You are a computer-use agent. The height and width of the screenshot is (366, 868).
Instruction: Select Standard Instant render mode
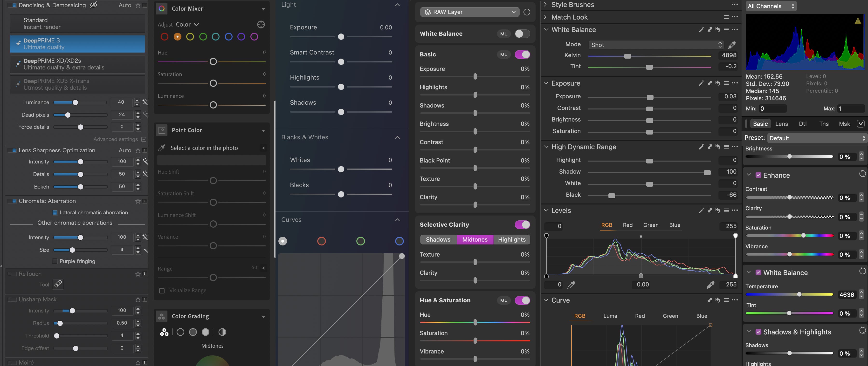point(77,24)
